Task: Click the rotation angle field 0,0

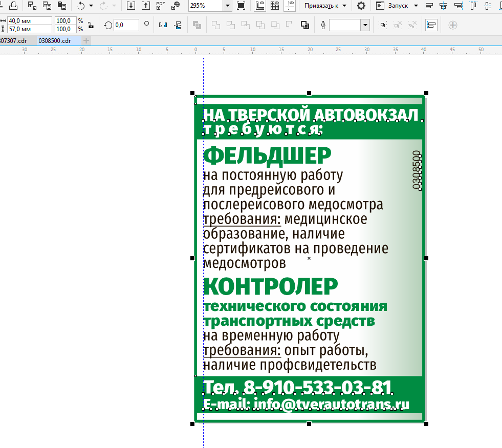Action: point(126,25)
